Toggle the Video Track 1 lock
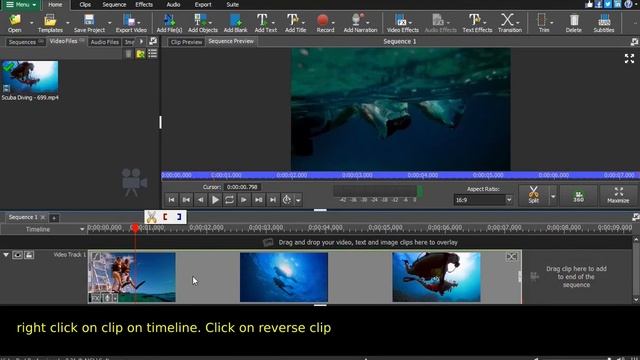 click(29, 255)
